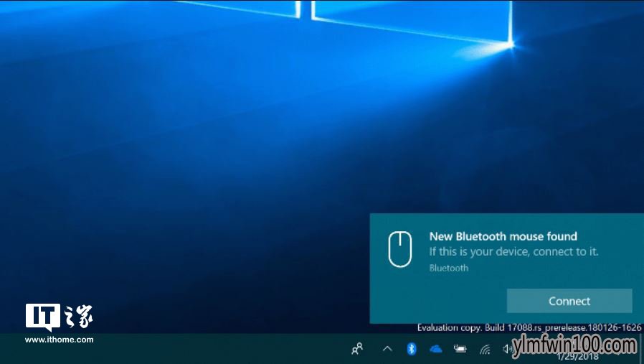644x364 pixels.
Task: Click the Connect button in the notification
Action: (569, 301)
